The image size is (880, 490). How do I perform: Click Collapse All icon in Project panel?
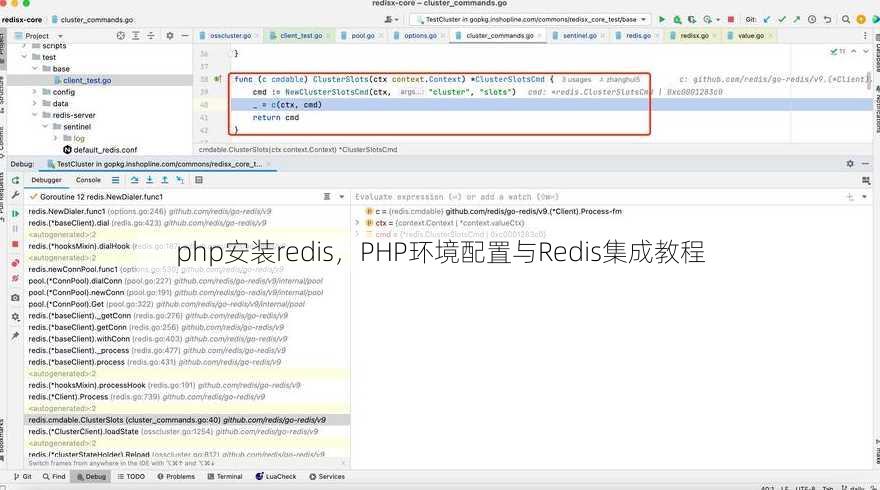(x=150, y=35)
